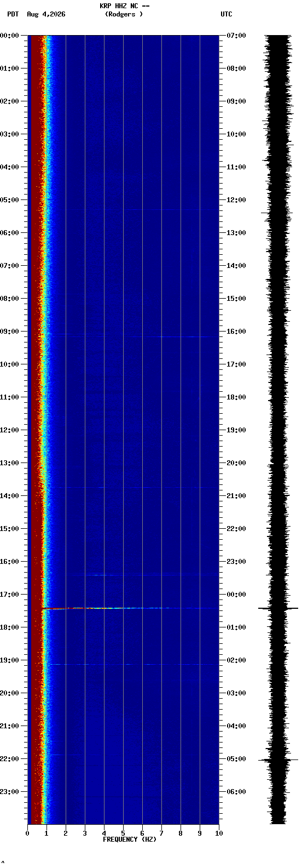Click the 17:00 PDT time label
302x868 pixels.
coord(9,595)
